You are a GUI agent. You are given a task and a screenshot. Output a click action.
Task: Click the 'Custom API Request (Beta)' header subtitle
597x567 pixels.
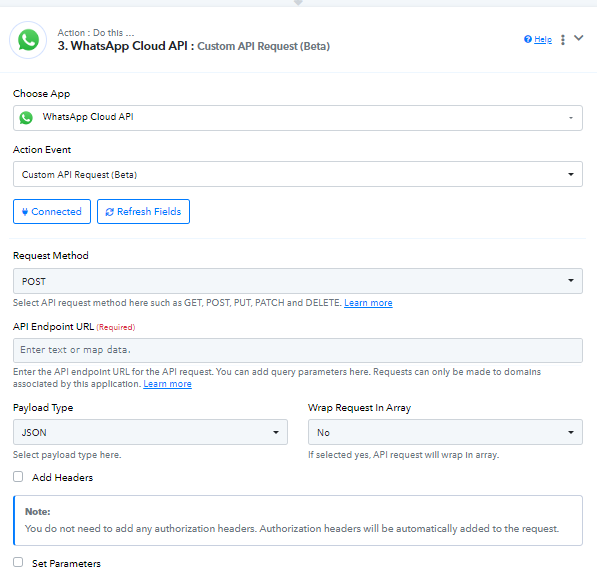(x=263, y=46)
